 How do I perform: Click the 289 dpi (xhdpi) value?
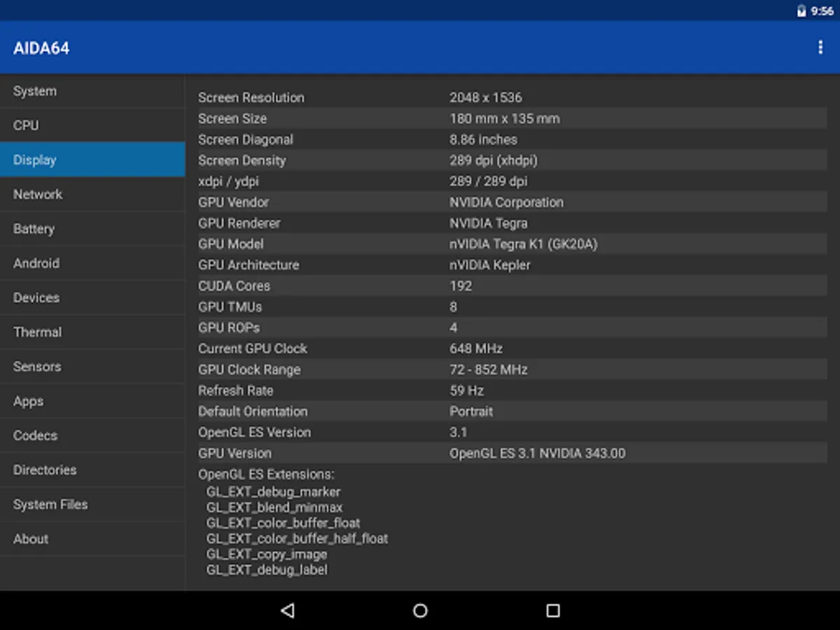click(493, 160)
